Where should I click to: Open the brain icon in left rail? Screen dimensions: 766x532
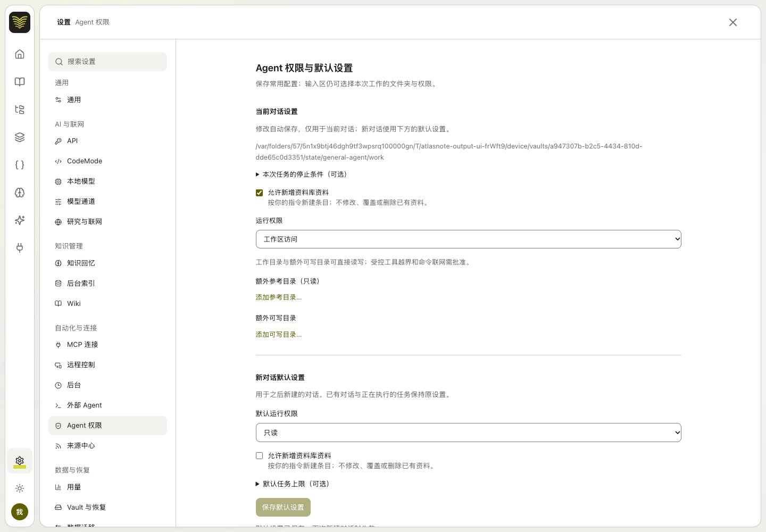[20, 193]
